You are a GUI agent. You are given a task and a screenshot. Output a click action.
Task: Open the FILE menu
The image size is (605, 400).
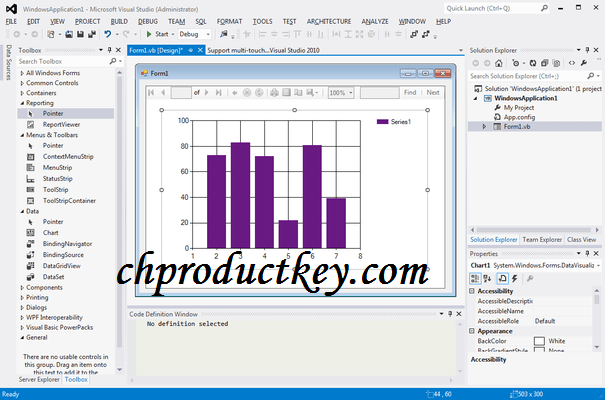(x=11, y=22)
